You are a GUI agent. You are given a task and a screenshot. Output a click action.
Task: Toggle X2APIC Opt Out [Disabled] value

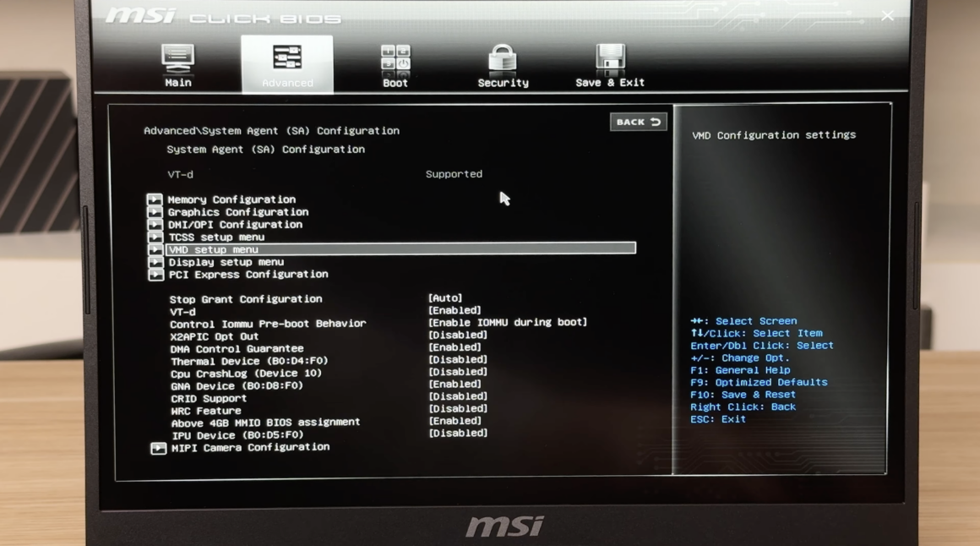pyautogui.click(x=458, y=335)
